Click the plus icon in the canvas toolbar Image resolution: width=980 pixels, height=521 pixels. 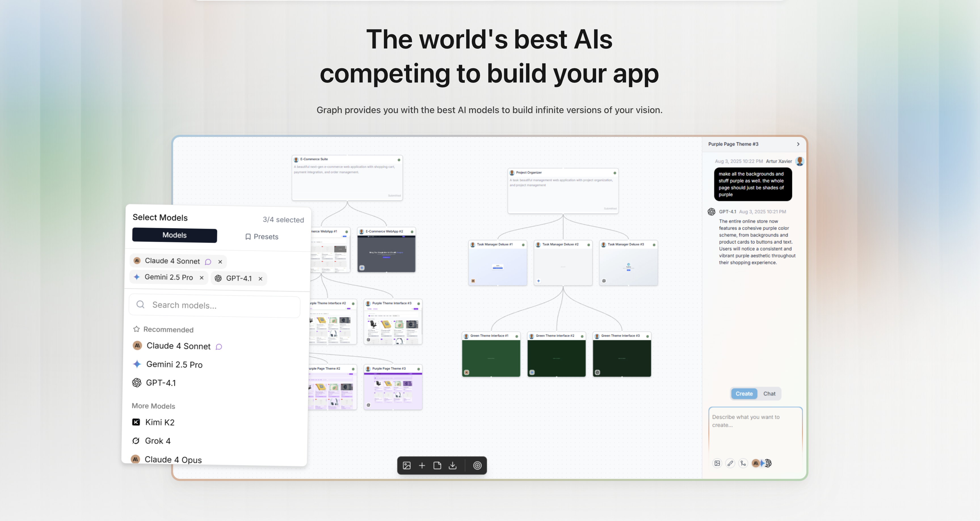pyautogui.click(x=422, y=465)
